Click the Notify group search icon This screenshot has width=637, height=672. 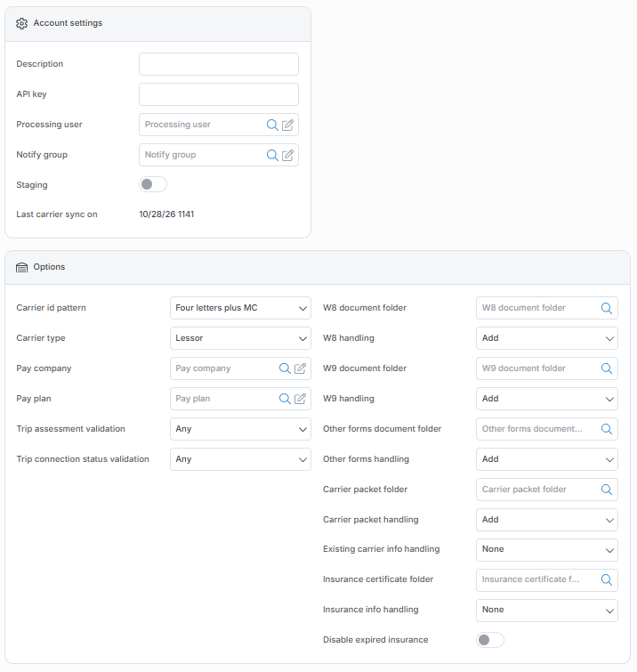coord(272,155)
